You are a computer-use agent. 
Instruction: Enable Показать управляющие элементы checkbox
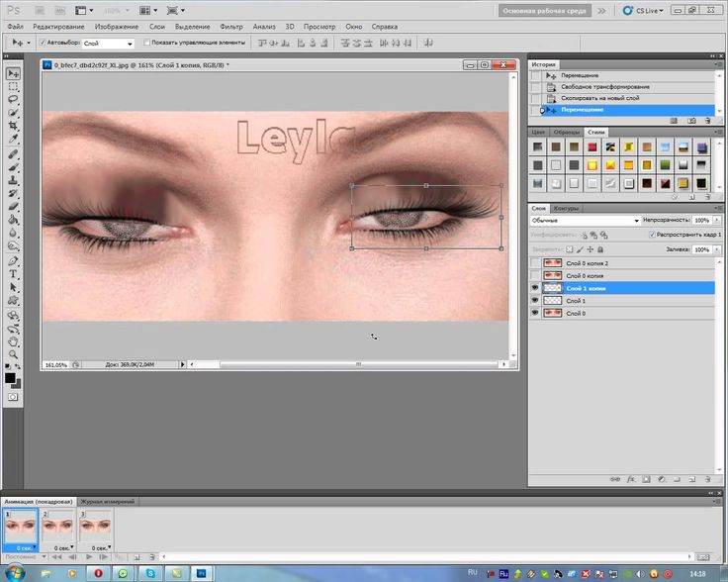click(146, 43)
